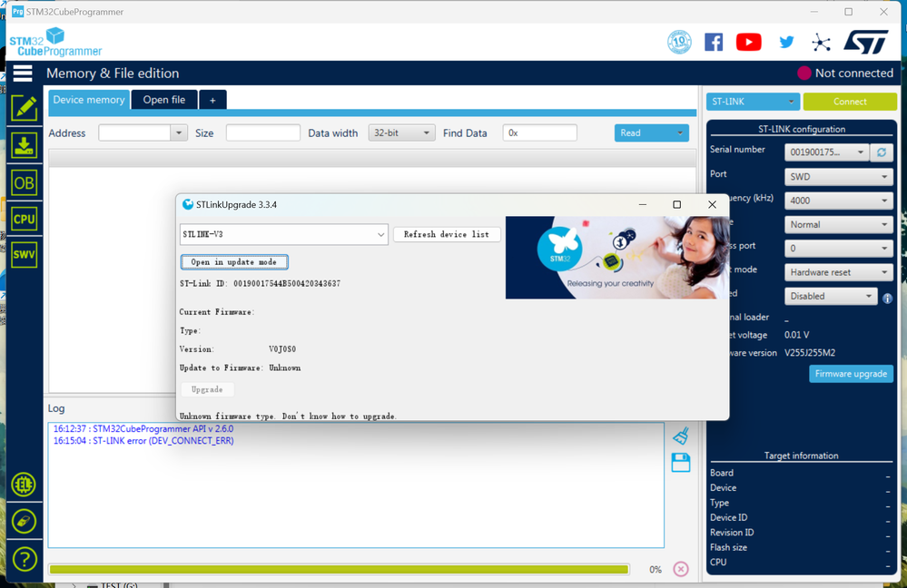
Task: Click the green progress bar
Action: point(339,570)
